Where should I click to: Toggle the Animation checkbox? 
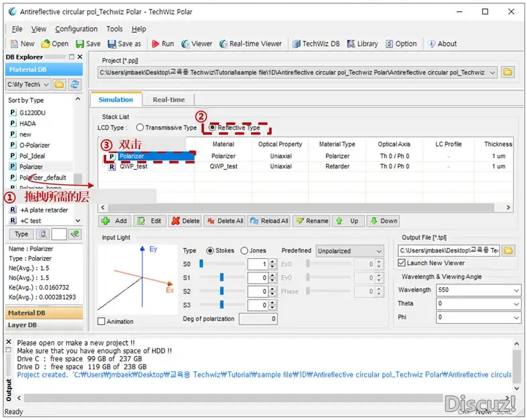(101, 322)
